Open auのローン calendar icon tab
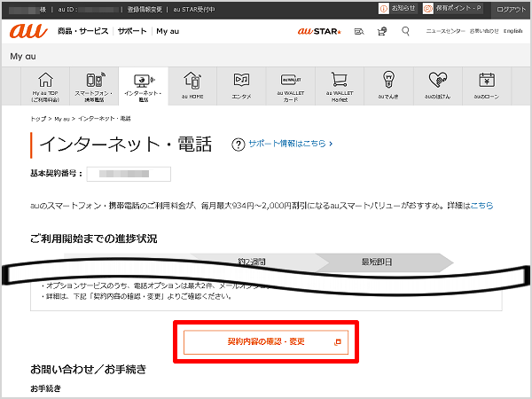The image size is (532, 399). 487,87
